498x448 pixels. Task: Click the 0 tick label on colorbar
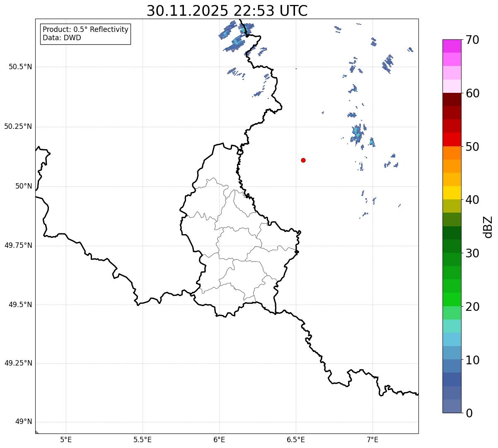(x=469, y=413)
